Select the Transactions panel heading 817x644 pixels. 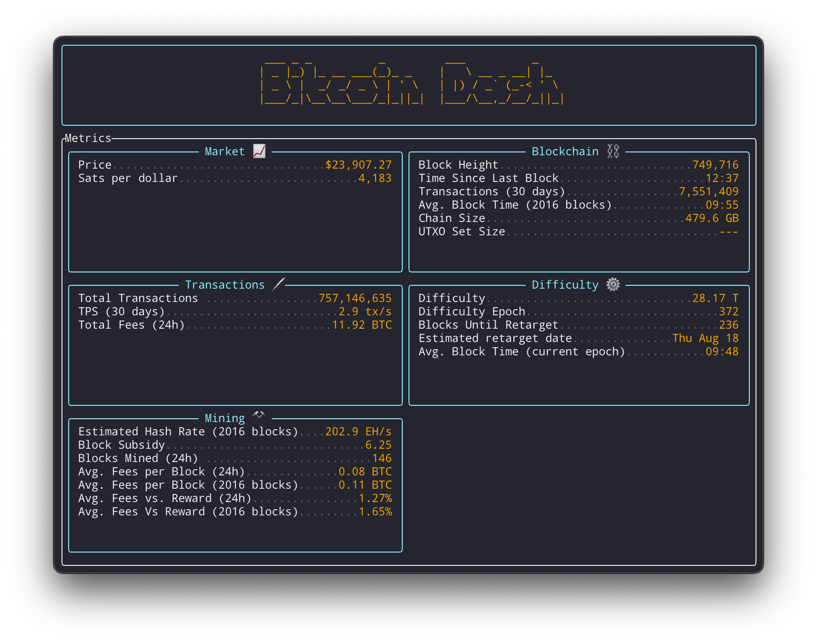[225, 285]
